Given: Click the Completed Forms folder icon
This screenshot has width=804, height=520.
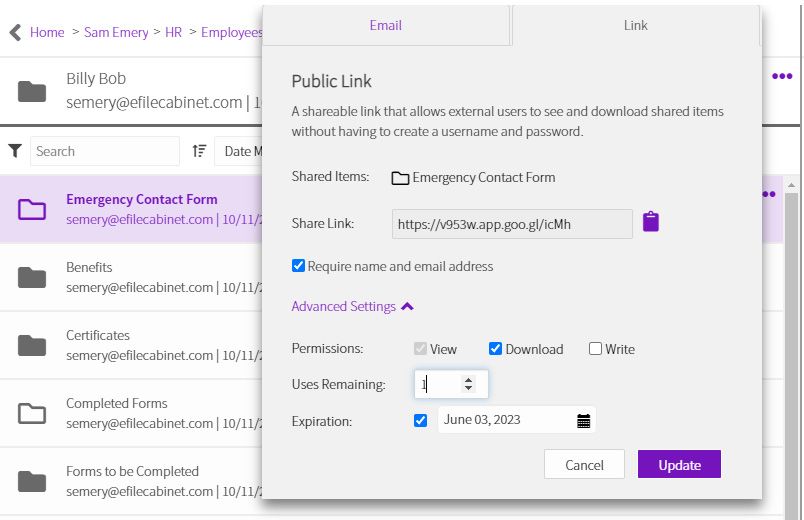Looking at the screenshot, I should (x=32, y=413).
